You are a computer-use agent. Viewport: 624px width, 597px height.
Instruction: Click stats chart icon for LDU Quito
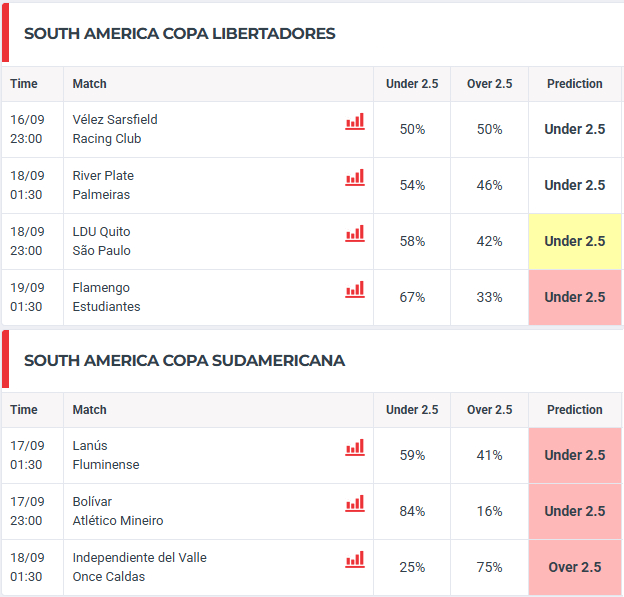[355, 234]
